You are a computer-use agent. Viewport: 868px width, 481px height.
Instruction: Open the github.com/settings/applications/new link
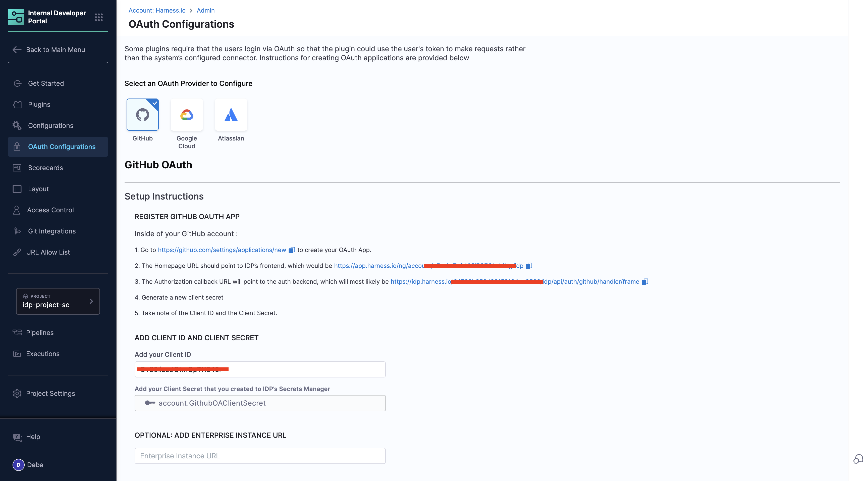click(x=222, y=250)
